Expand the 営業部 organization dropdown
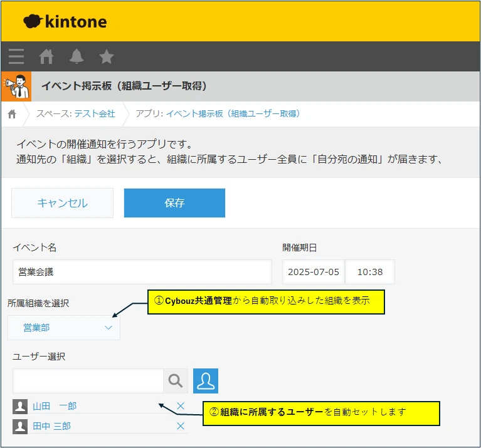481x448 pixels. (x=64, y=328)
